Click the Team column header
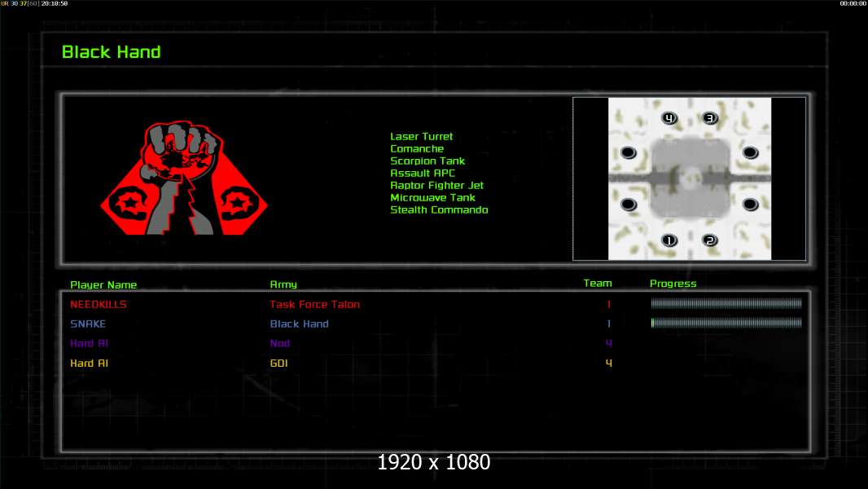 point(598,283)
